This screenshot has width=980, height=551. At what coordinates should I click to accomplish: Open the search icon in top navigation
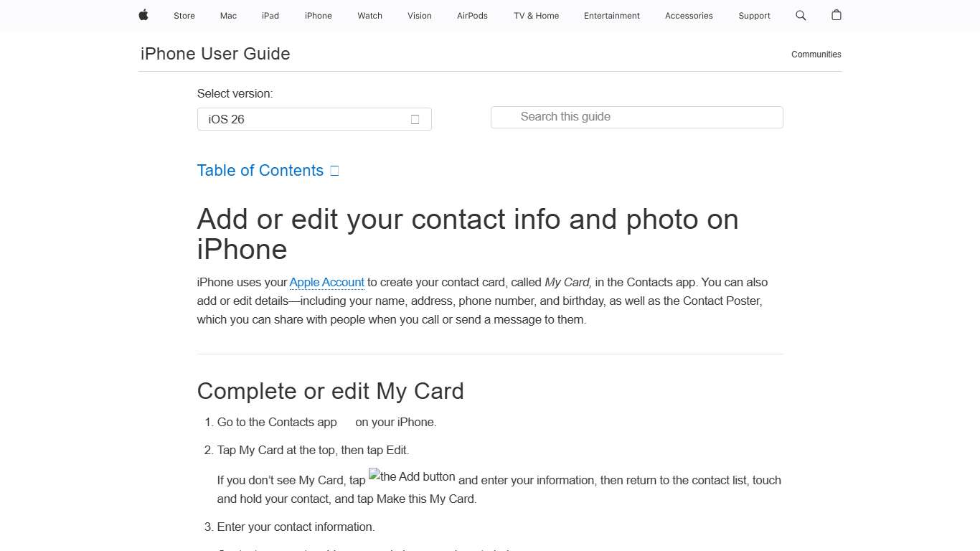[x=801, y=15]
